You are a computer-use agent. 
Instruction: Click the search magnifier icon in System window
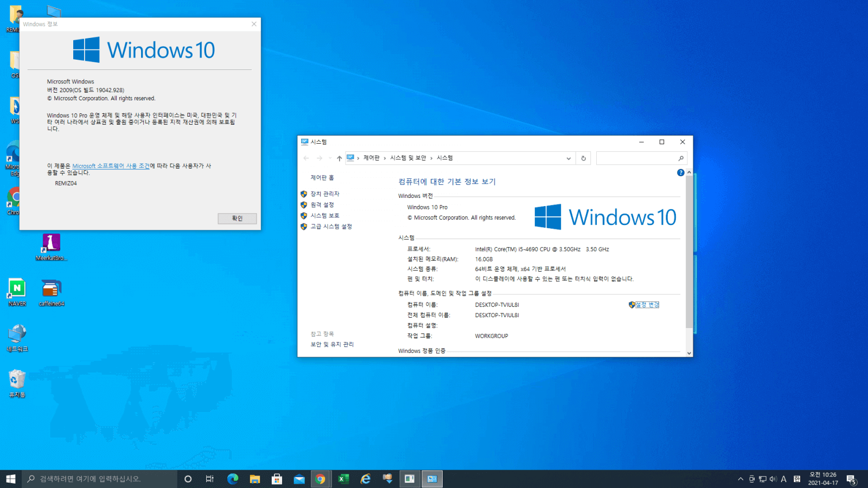point(681,158)
